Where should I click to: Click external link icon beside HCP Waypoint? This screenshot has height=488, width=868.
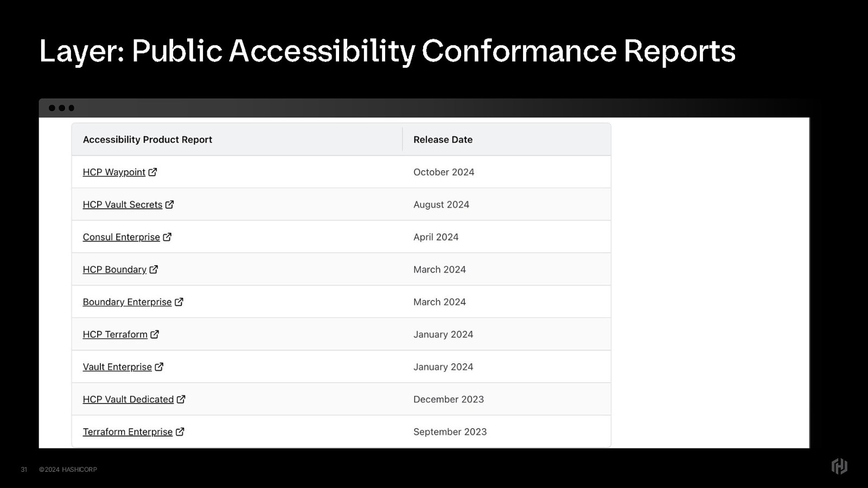(x=153, y=172)
